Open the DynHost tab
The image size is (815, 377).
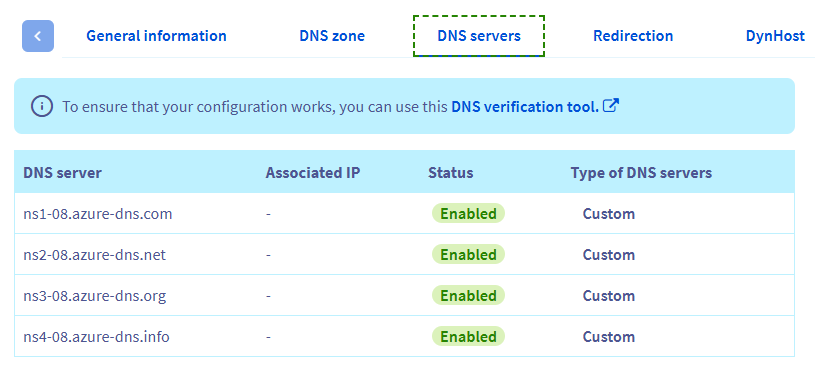[x=775, y=36]
